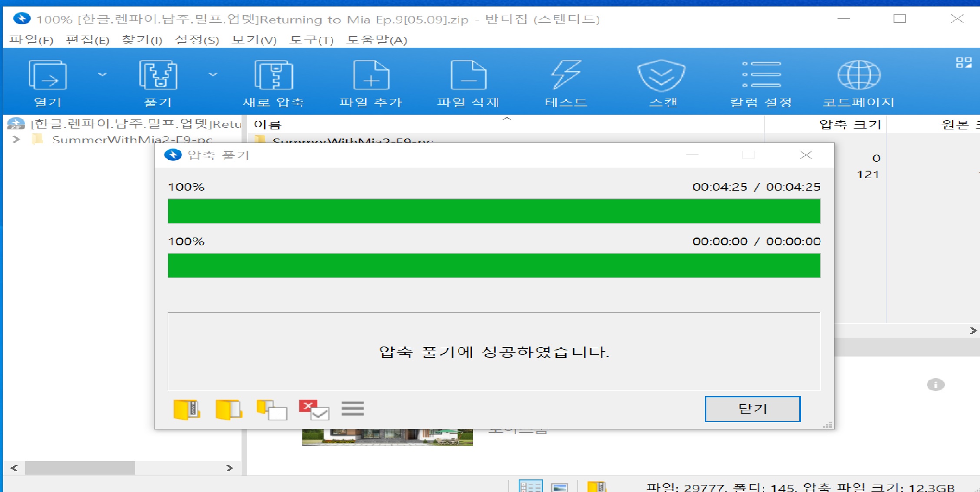The image size is (980, 492).
Task: Click the 압축 크기 column header
Action: [849, 125]
